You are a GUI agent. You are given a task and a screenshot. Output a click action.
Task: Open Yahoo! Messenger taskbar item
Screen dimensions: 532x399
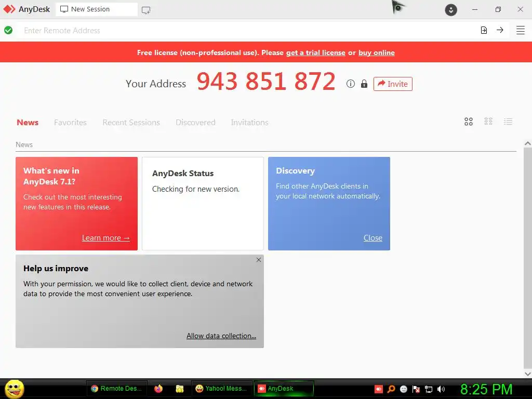coord(221,389)
